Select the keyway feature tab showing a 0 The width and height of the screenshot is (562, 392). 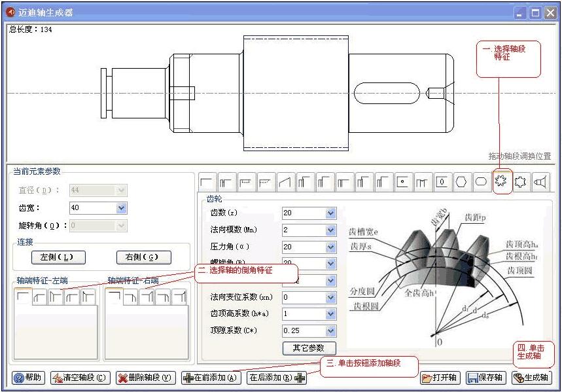click(x=442, y=183)
